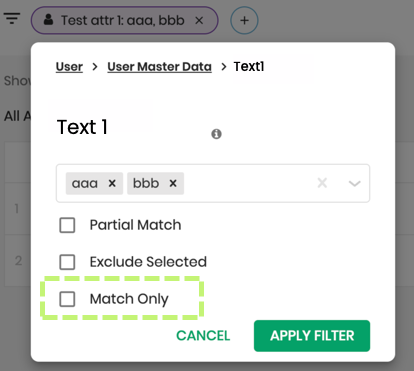Tick the Match Only checkbox

(x=67, y=299)
